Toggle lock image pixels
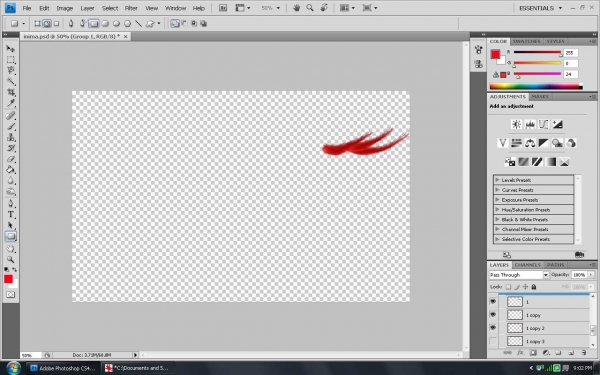Image resolution: width=600 pixels, height=375 pixels. (517, 287)
